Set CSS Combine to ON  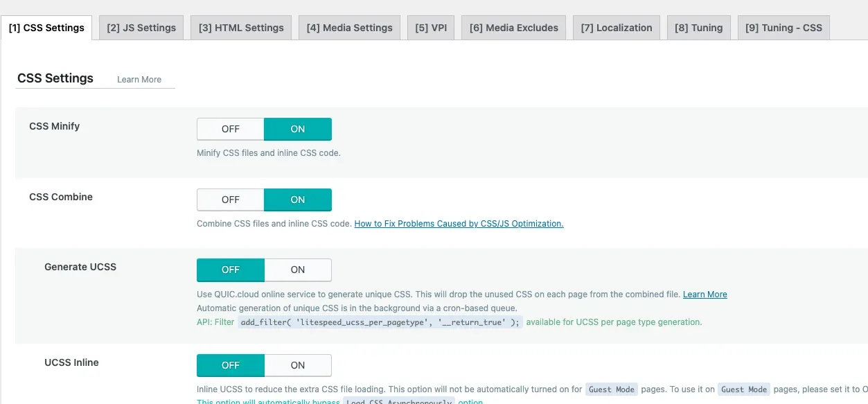298,200
